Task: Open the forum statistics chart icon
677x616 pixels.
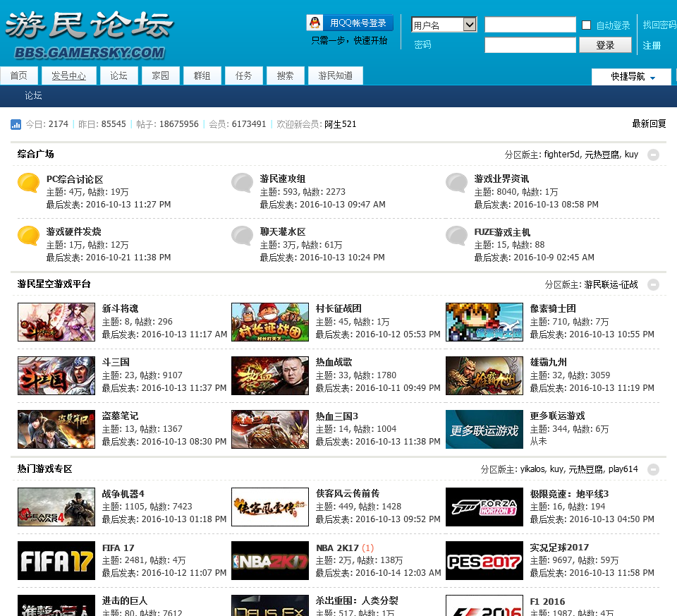Action: coord(16,124)
